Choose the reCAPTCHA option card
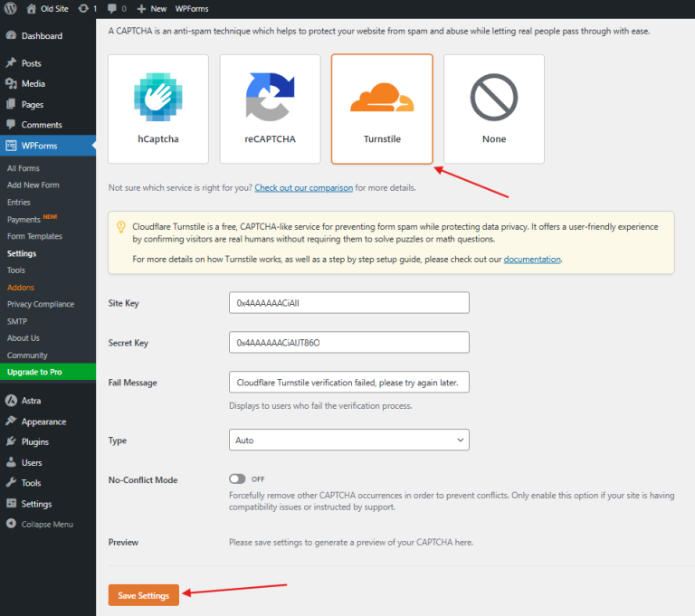The width and height of the screenshot is (695, 616). [x=270, y=109]
